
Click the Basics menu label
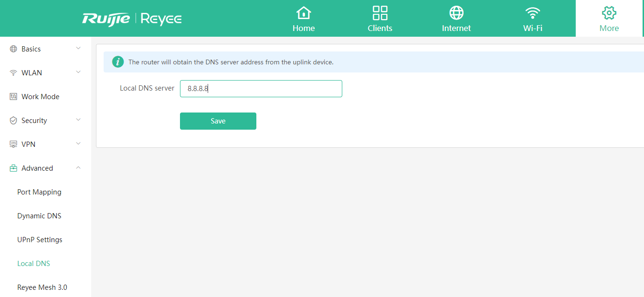pyautogui.click(x=31, y=49)
